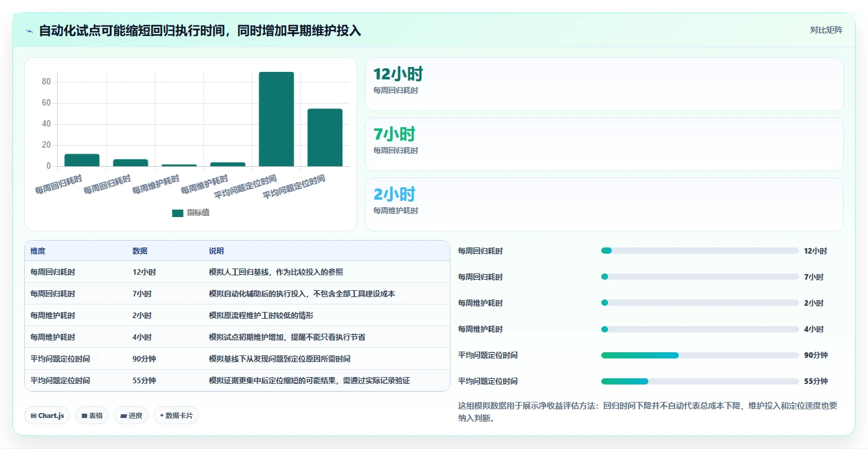868x449 pixels.
Task: Click the y-axis label 20
Action: 46,145
